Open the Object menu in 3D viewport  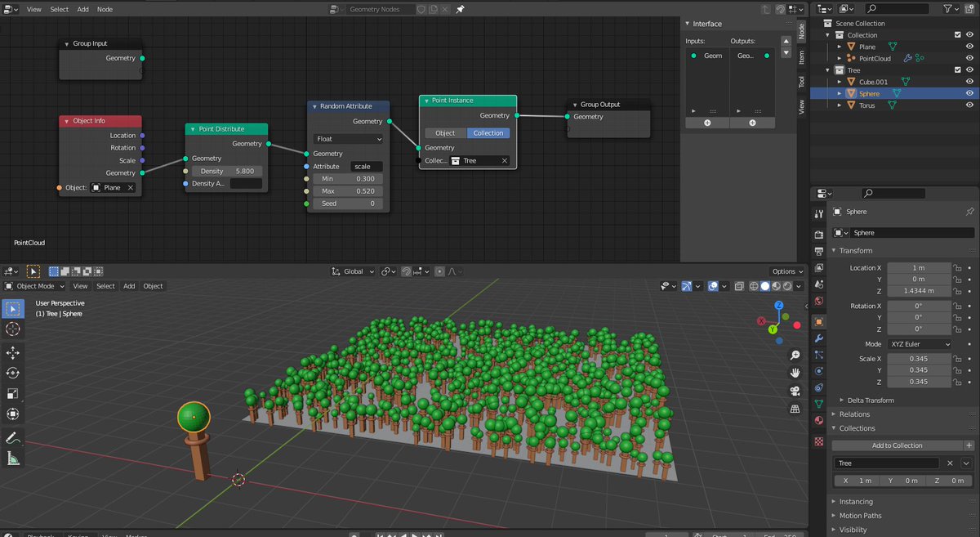click(153, 286)
